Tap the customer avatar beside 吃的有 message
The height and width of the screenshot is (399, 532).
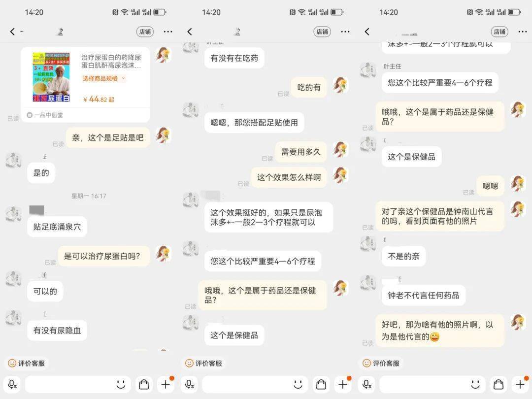[341, 84]
